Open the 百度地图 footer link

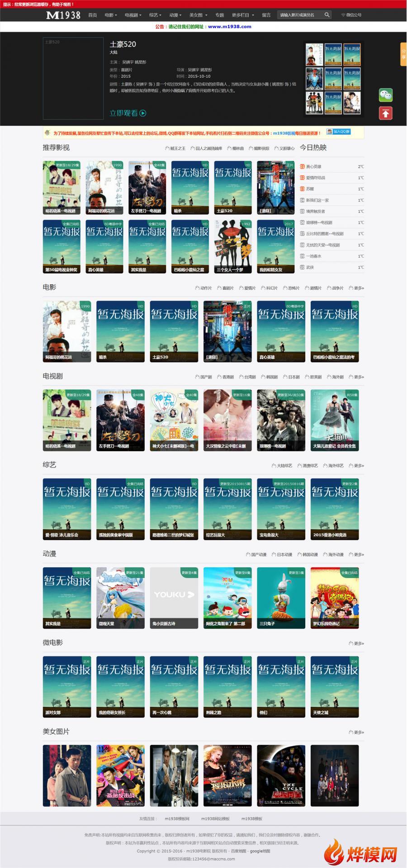pyautogui.click(x=239, y=851)
